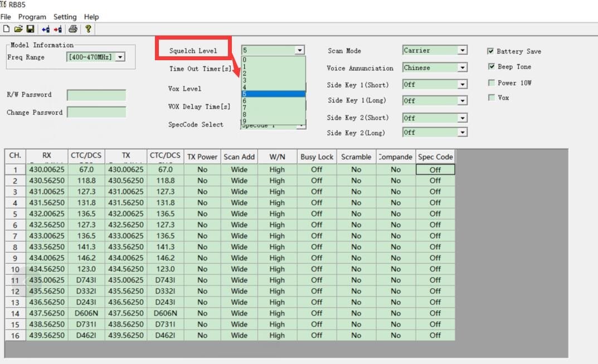
Task: Open the Help menu
Action: [91, 17]
